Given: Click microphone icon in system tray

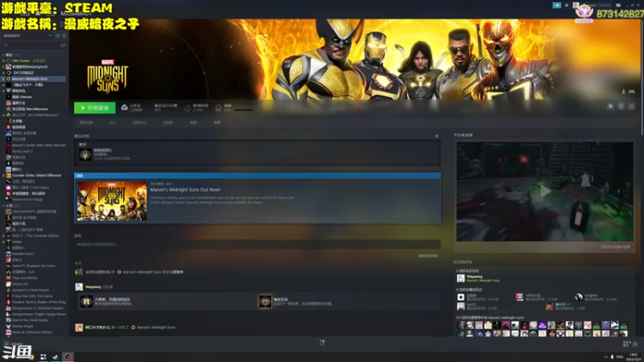Looking at the screenshot, I should [612, 356].
